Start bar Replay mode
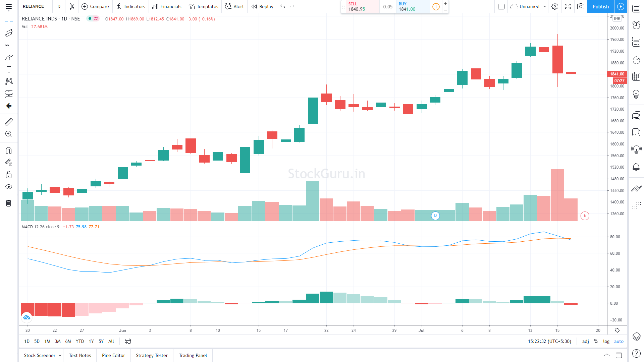The width and height of the screenshot is (644, 362). pyautogui.click(x=262, y=6)
